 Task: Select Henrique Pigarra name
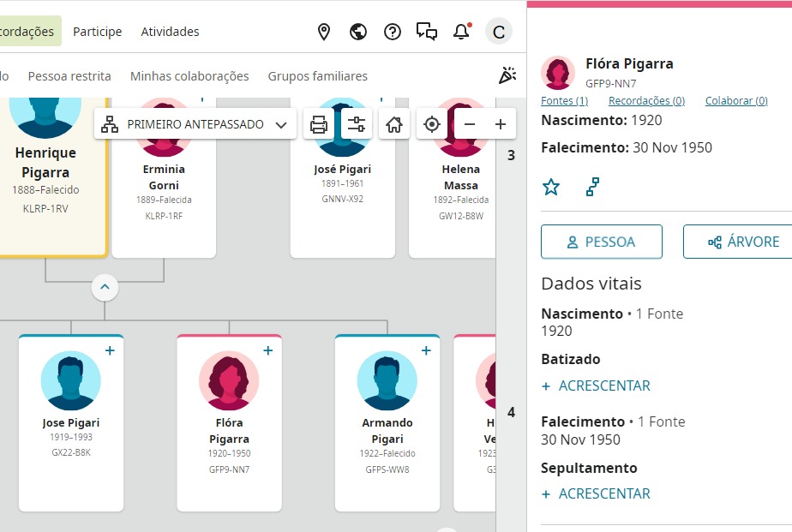45,163
